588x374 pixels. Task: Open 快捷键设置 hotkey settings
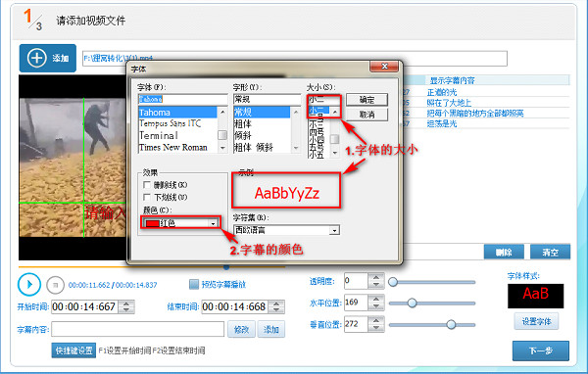[73, 351]
